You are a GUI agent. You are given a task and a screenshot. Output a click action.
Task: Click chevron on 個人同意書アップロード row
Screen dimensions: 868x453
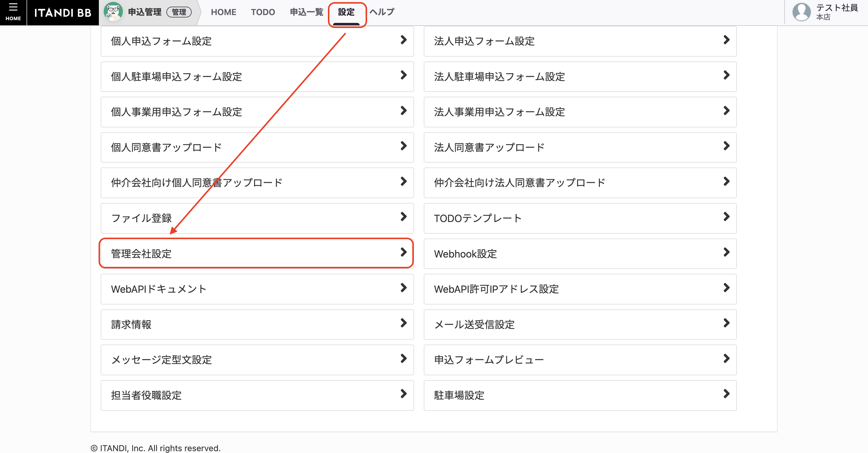point(403,146)
